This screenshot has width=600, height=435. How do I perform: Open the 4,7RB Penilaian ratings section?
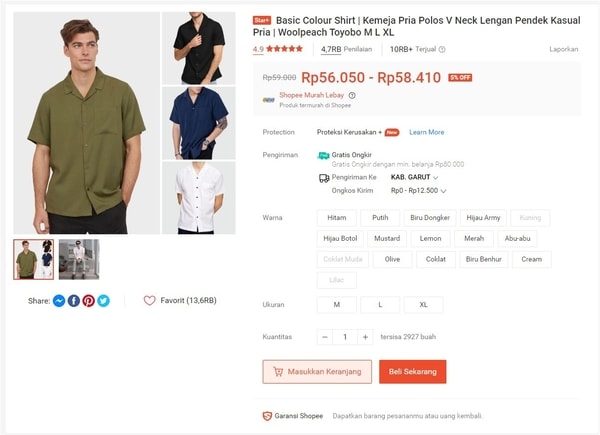[339, 49]
